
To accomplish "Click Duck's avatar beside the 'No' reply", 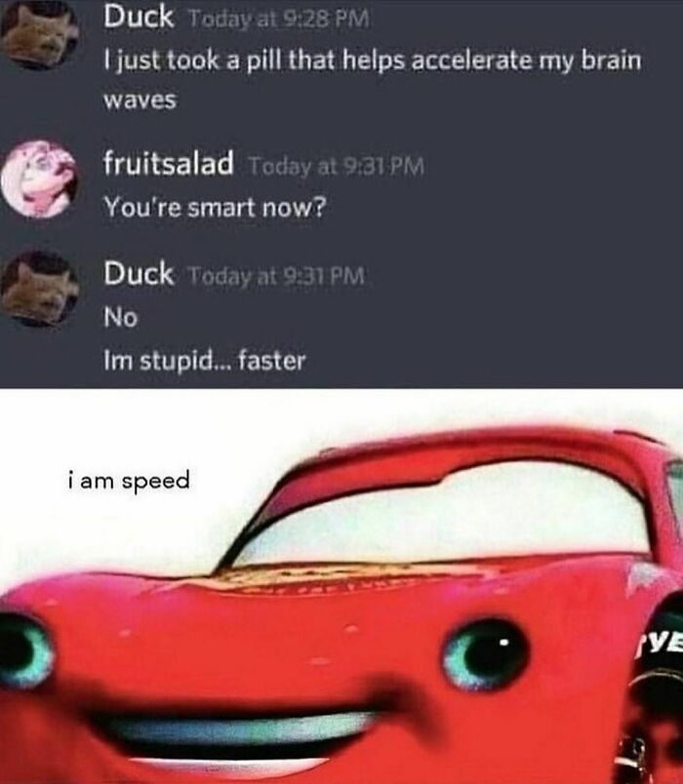I will tap(39, 289).
